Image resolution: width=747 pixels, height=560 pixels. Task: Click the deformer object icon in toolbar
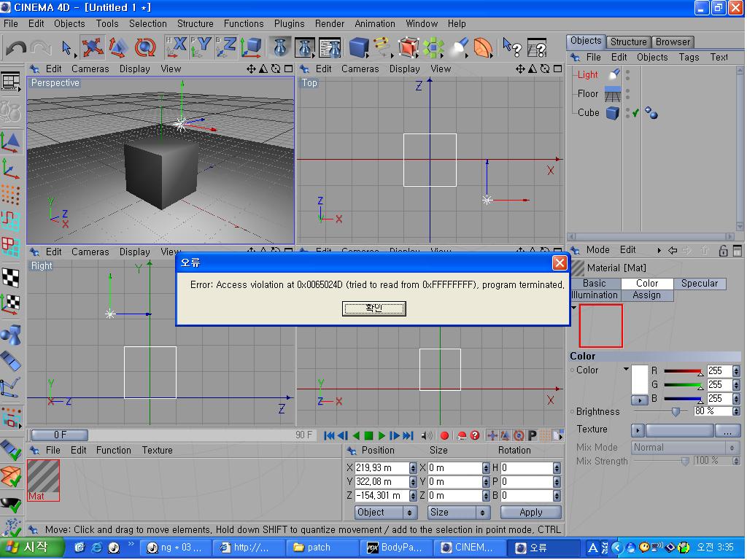pyautogui.click(x=483, y=47)
